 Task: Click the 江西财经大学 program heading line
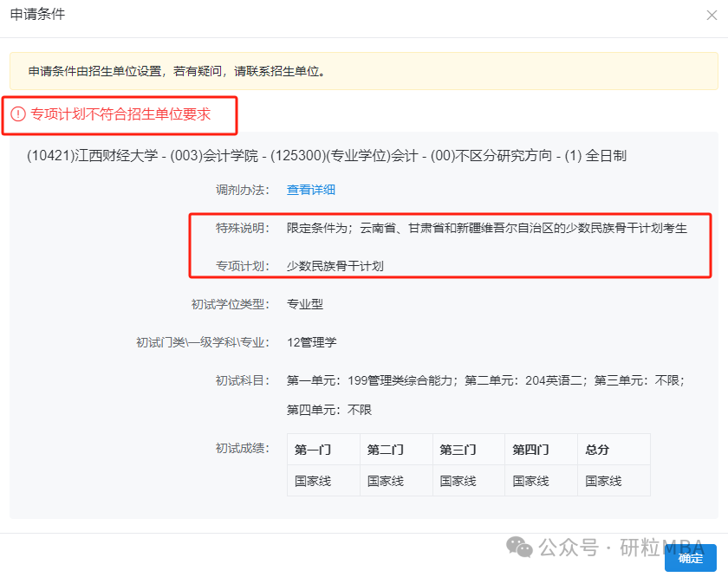[327, 155]
